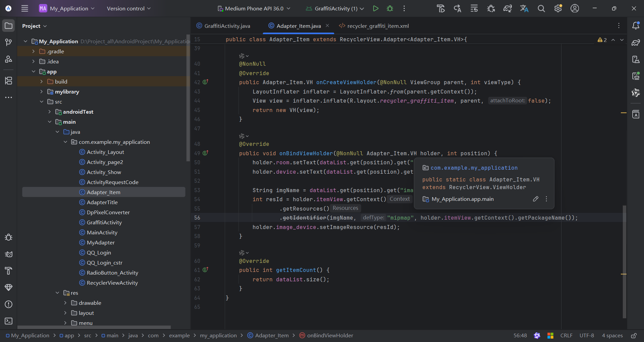Screen dimensions: 644x342
Task: Open the Medium Phone API 36.0 device dropdown
Action: pyautogui.click(x=254, y=8)
